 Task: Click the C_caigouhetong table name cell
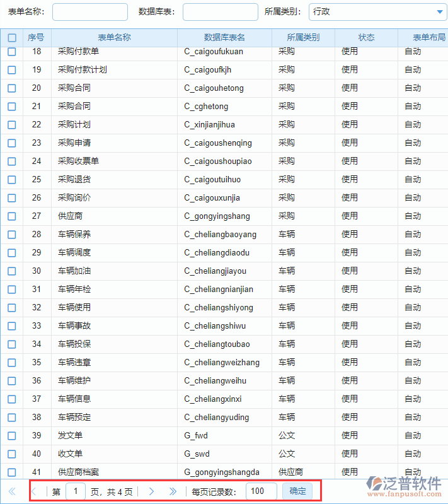(214, 88)
